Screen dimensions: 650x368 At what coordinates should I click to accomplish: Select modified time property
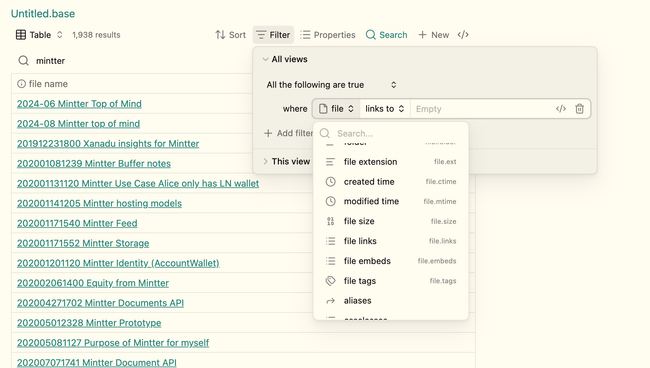pos(391,201)
